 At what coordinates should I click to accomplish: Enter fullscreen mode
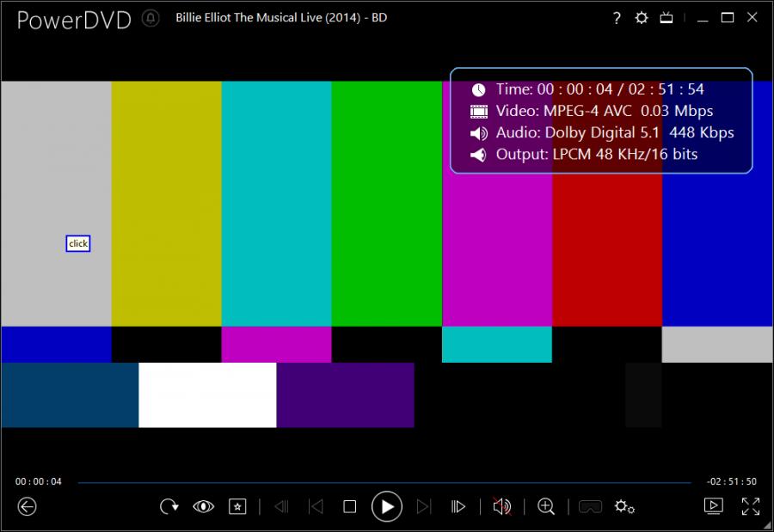751,506
